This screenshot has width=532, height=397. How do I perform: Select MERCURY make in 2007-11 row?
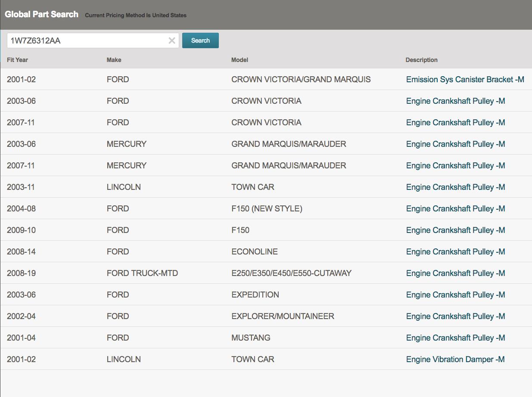point(127,165)
